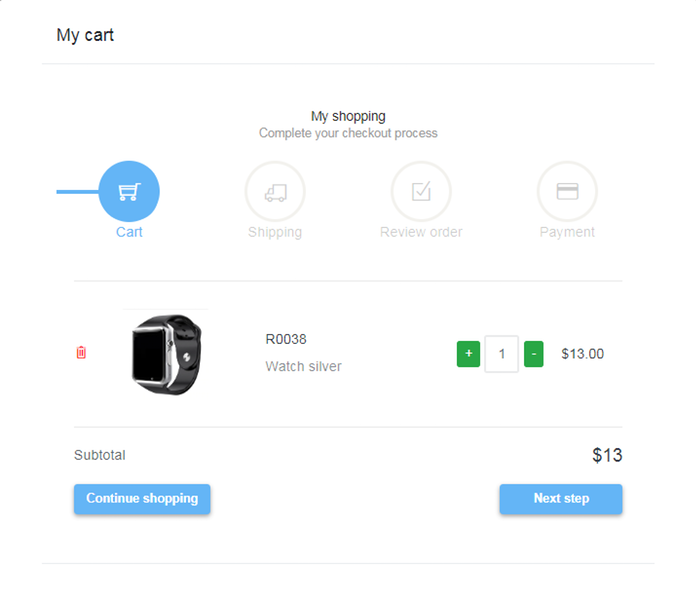The width and height of the screenshot is (696, 600).
Task: Click the blue progress bar line
Action: point(78,192)
